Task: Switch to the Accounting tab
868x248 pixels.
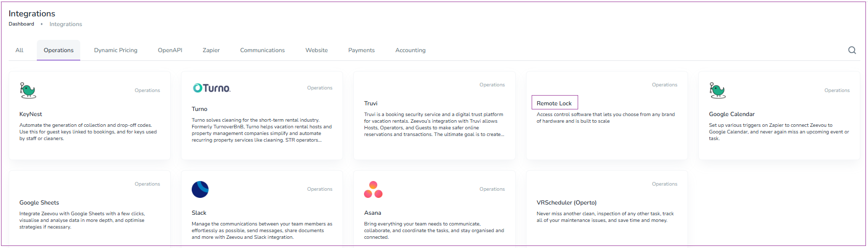Action: coord(410,50)
